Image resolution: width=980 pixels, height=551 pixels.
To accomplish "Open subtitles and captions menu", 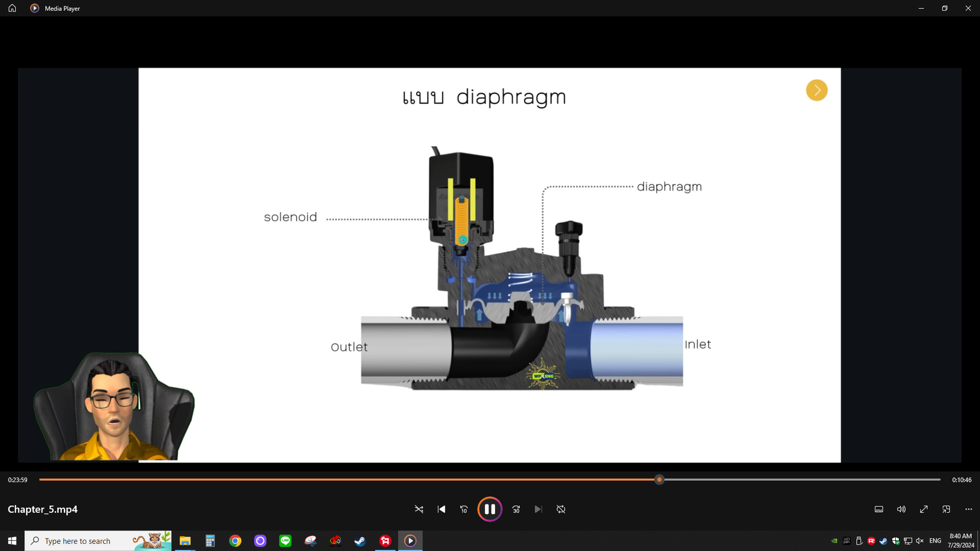I will coord(879,509).
